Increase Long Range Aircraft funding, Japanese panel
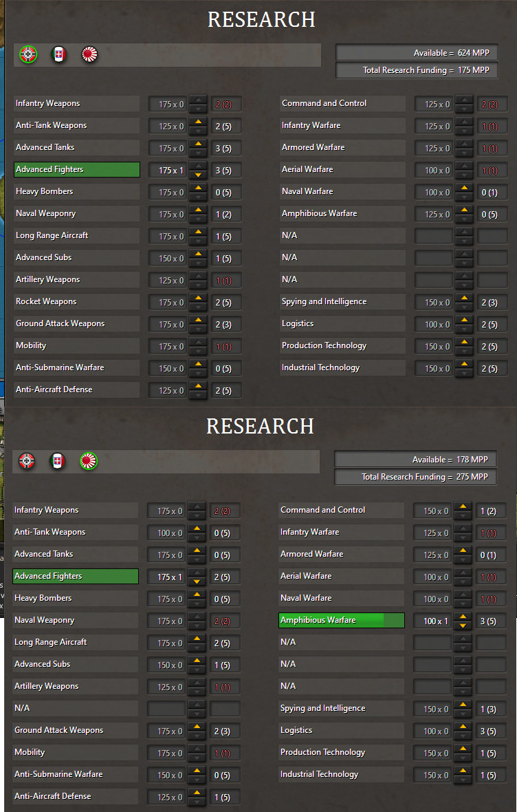This screenshot has width=517, height=812. (197, 639)
